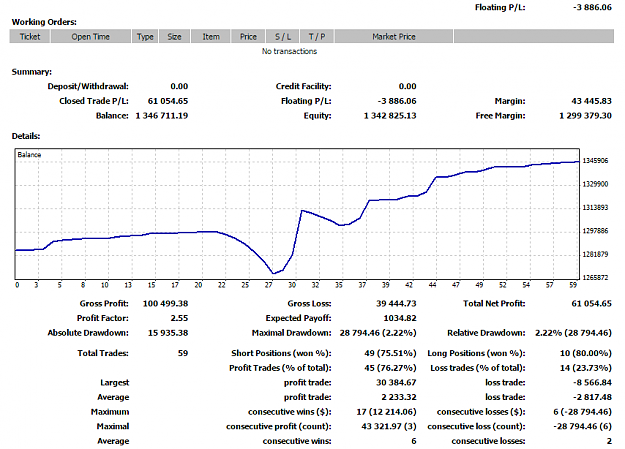Click the chart axis value 1265872
Image resolution: width=625 pixels, height=449 pixels.
596,278
